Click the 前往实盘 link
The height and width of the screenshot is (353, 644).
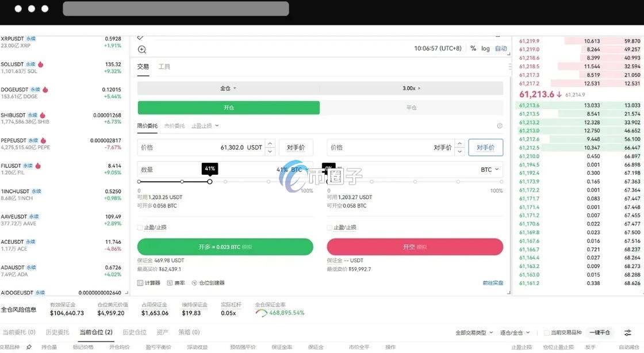[492, 282]
